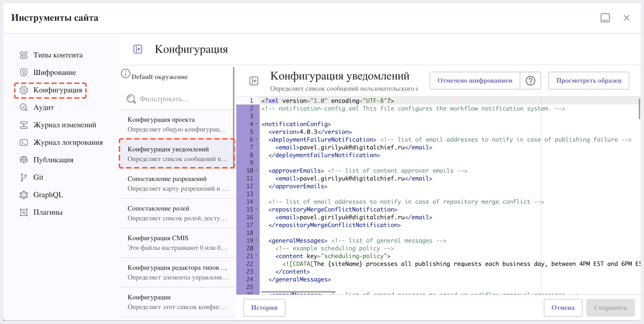Click the Журнал логирования terminal icon

point(24,142)
